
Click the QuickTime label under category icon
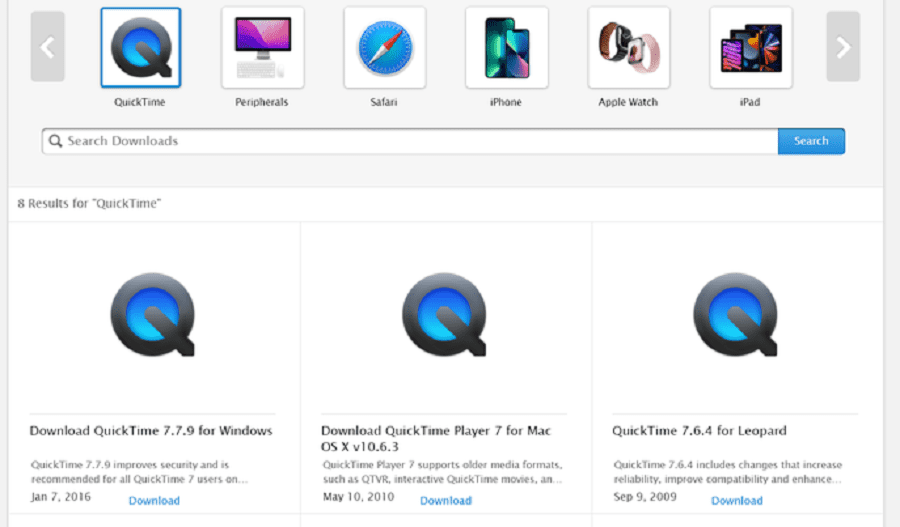(x=139, y=102)
